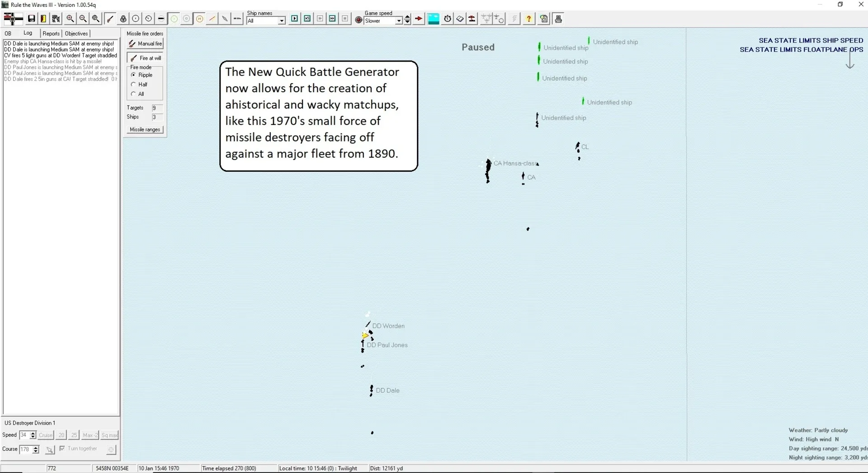The height and width of the screenshot is (473, 868).
Task: Open the Objectives tab
Action: click(76, 33)
